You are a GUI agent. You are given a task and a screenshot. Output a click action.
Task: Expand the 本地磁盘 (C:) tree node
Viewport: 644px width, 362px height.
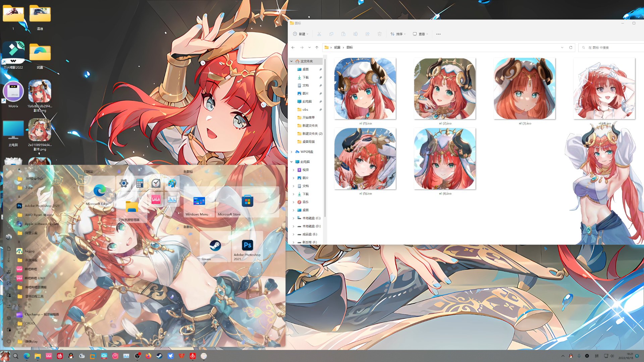pos(293,218)
